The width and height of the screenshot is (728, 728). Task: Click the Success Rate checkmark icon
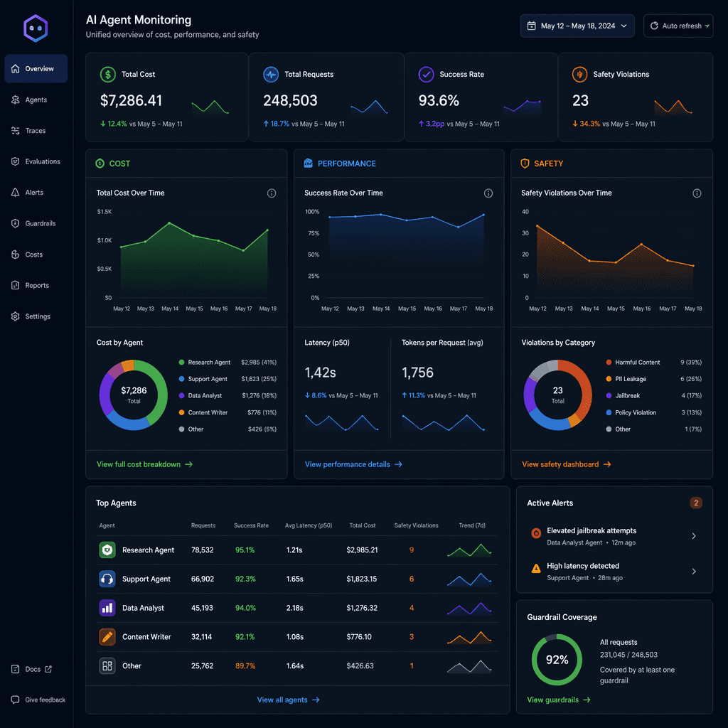coord(427,74)
